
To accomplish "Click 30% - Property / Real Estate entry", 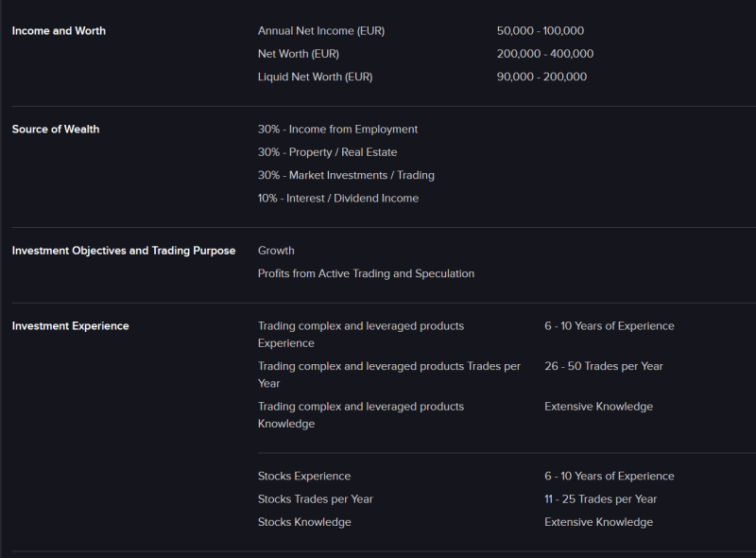I will click(327, 152).
